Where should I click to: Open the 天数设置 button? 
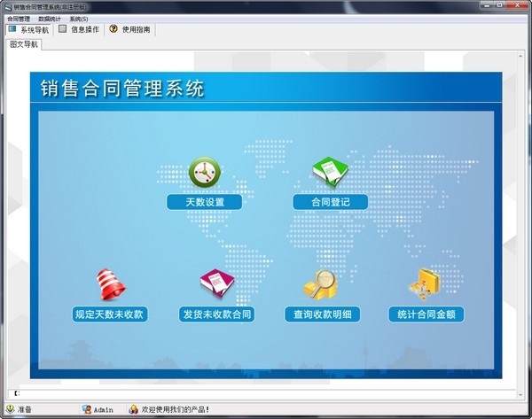(205, 202)
